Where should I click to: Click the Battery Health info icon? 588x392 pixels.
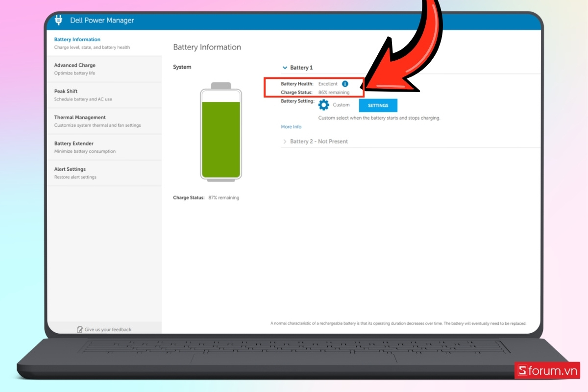click(345, 84)
